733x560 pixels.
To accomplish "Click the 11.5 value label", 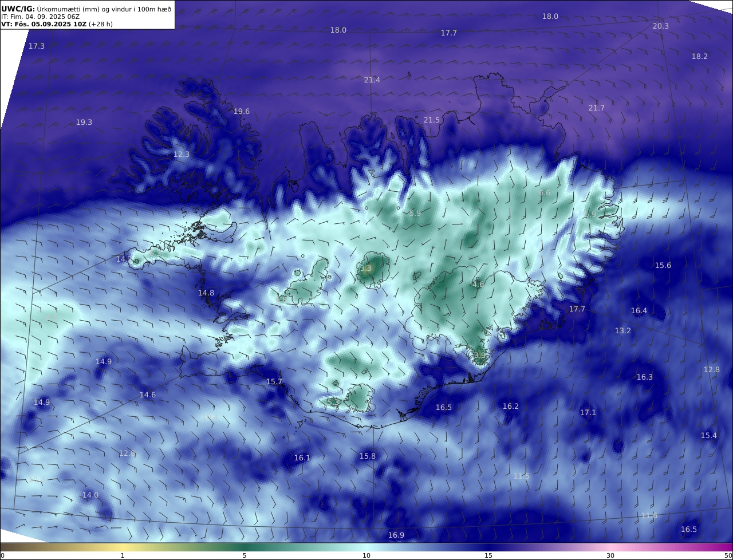I will point(521,476).
